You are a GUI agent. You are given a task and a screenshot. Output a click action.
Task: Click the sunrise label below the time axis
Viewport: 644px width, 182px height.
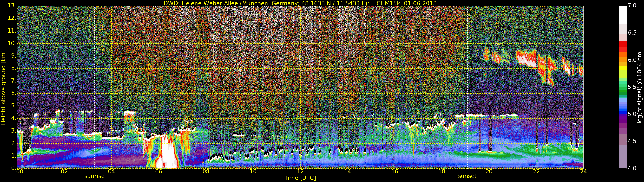(94, 176)
